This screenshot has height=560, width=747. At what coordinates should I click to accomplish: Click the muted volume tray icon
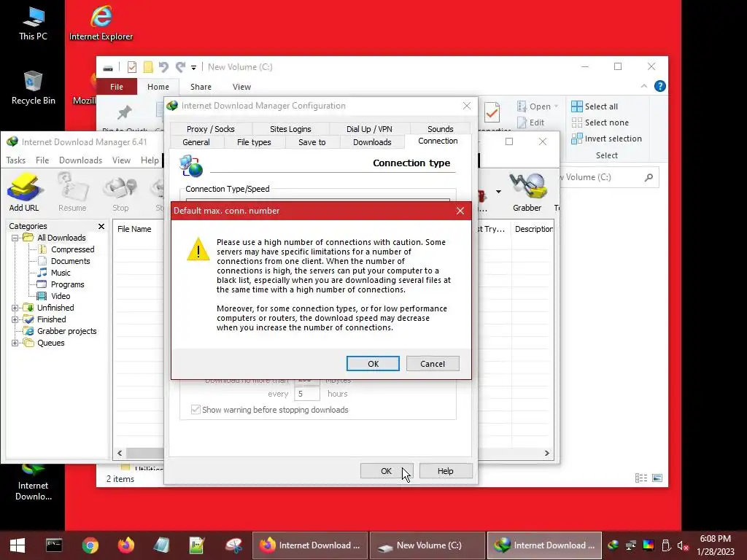[x=683, y=545]
